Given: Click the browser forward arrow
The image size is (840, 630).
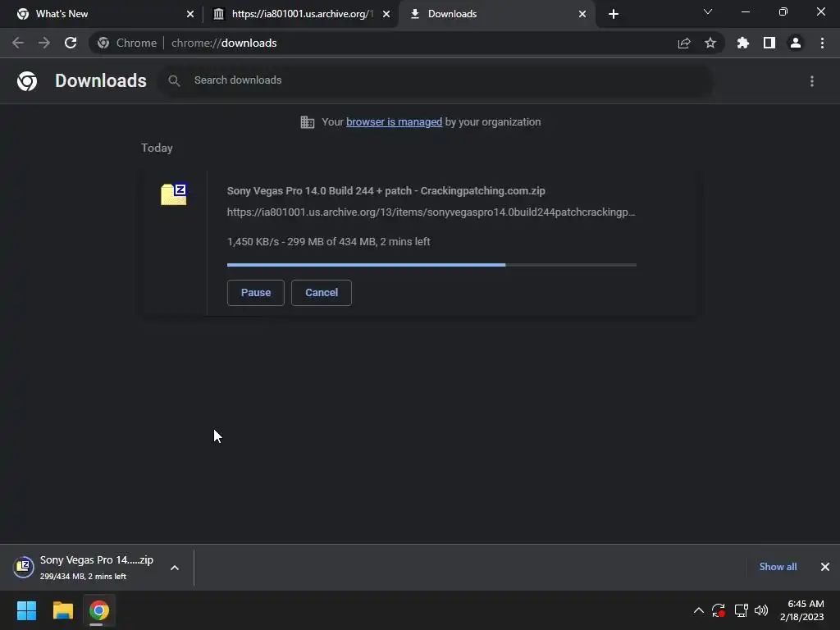Looking at the screenshot, I should pyautogui.click(x=44, y=43).
